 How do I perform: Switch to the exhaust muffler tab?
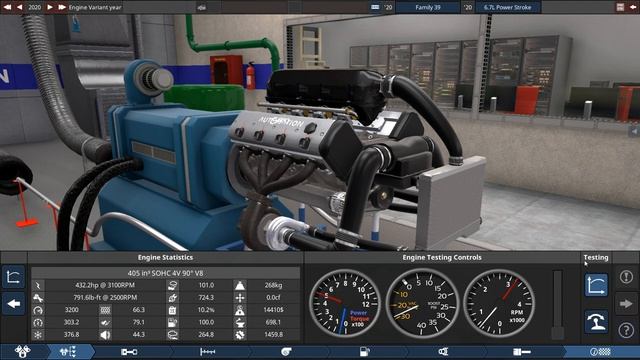[x=522, y=351]
